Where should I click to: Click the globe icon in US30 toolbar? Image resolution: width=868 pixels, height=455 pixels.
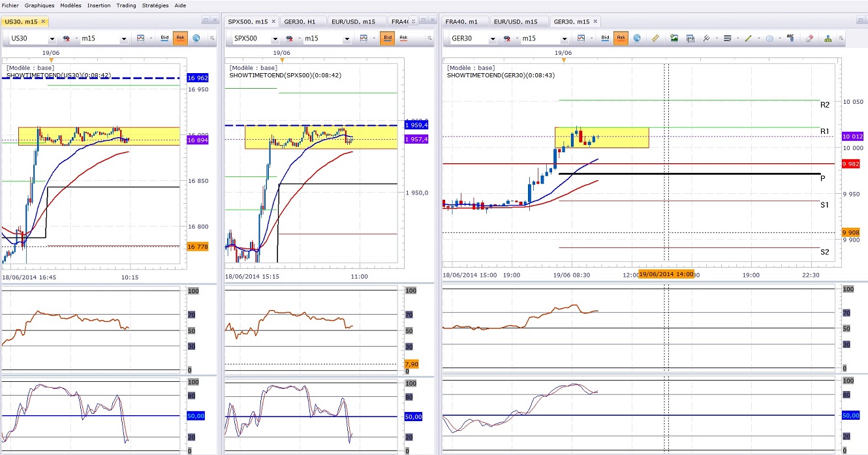coord(196,39)
